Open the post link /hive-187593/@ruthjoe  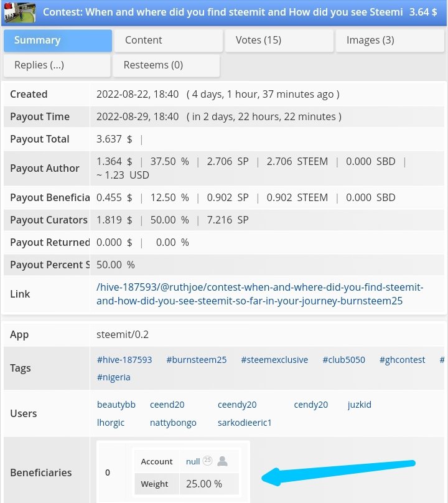point(259,294)
